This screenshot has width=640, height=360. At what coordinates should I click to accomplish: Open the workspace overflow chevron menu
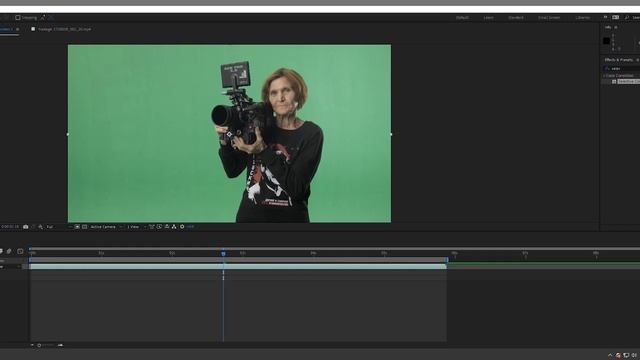click(605, 17)
